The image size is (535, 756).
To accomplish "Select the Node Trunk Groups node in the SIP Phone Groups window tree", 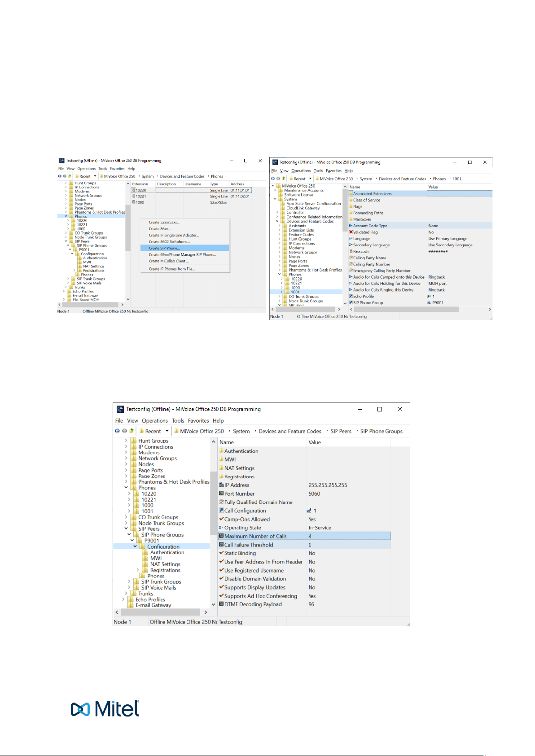I will tap(161, 523).
